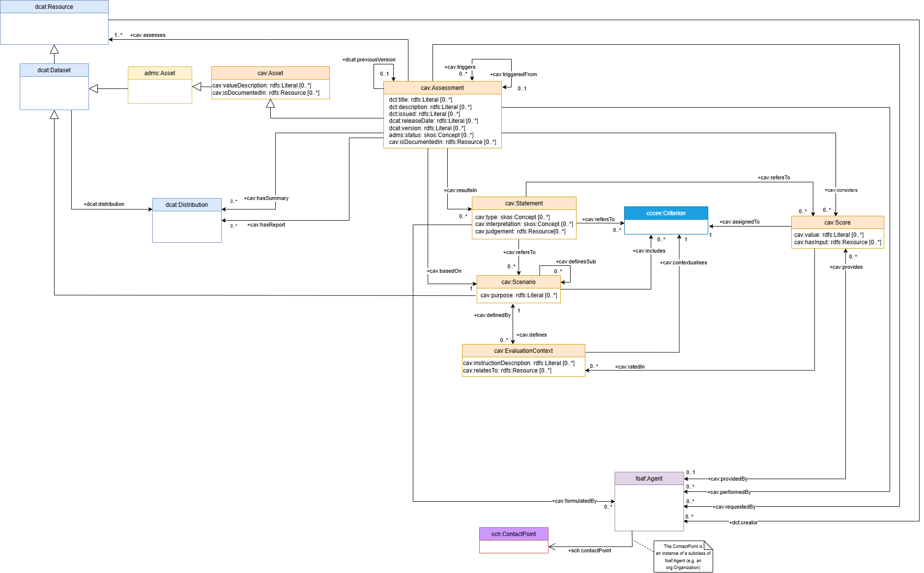
Task: Click the dcat:releaseDate attribute line
Action: point(433,121)
